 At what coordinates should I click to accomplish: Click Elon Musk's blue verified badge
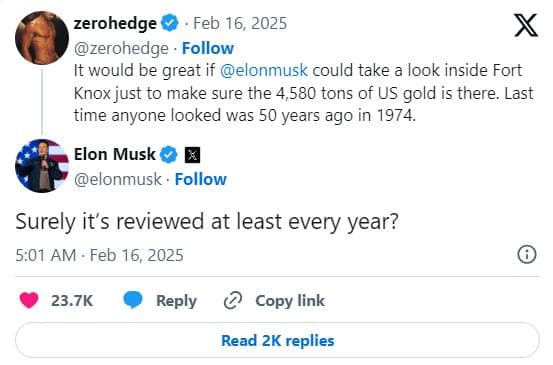point(169,155)
